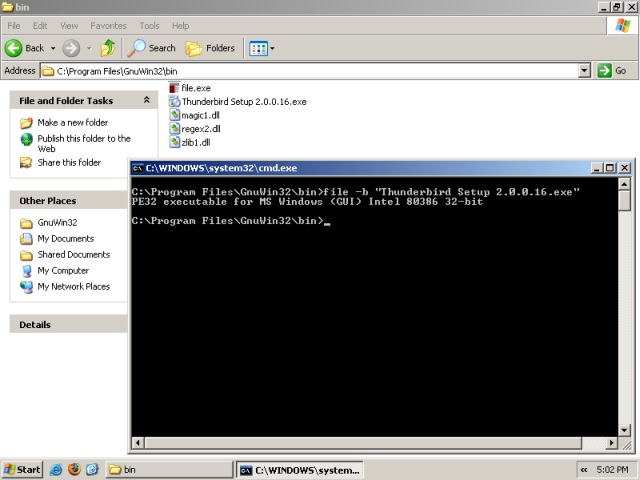Open My Documents in Other Places
This screenshot has height=480, width=640.
point(66,238)
